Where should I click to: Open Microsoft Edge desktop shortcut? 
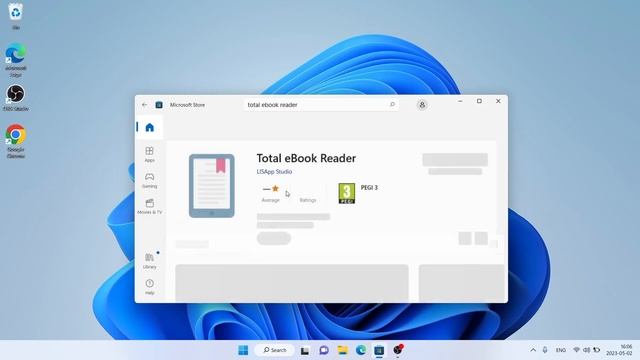16,60
